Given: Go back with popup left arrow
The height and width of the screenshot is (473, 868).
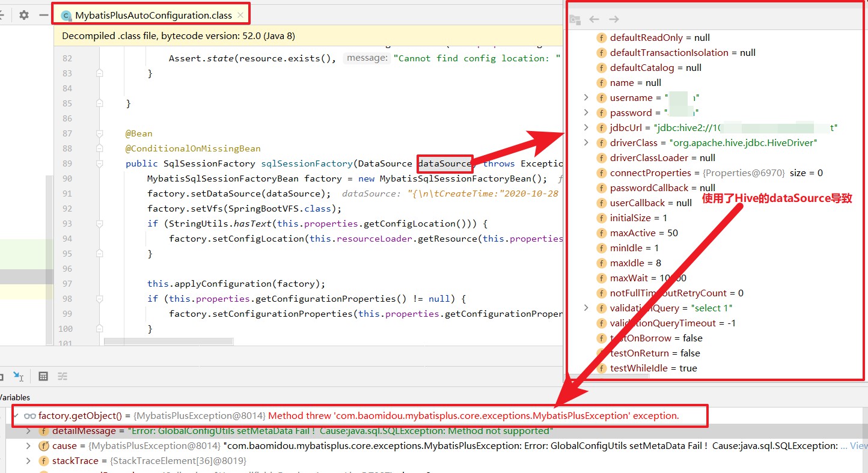Looking at the screenshot, I should tap(594, 19).
